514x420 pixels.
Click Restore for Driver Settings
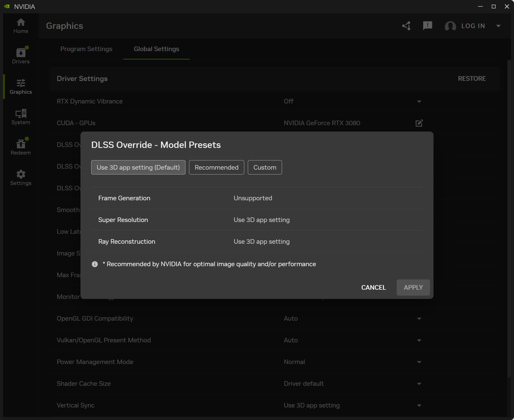(x=472, y=78)
